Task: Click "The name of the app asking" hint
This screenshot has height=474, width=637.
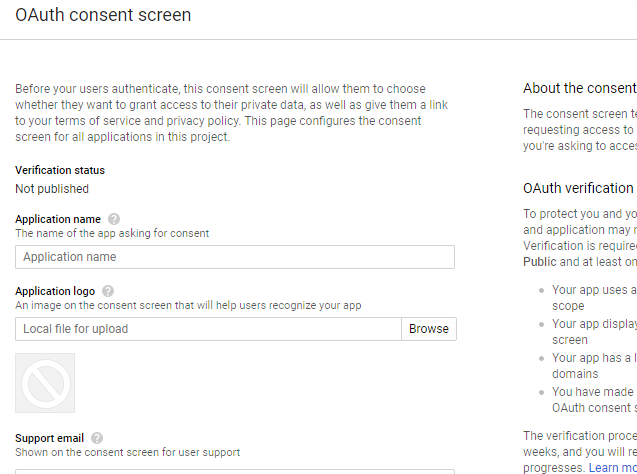Action: pos(112,233)
